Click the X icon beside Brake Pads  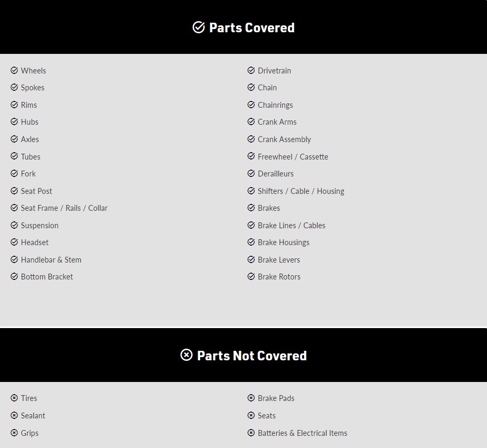click(251, 398)
